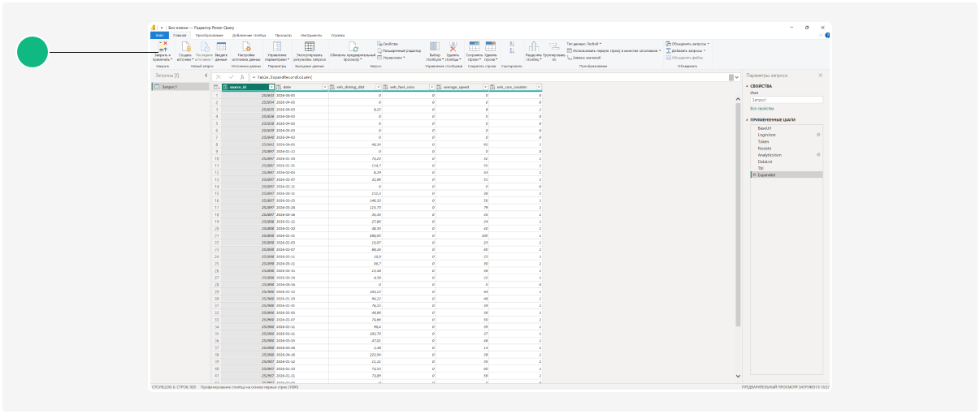Image resolution: width=980 pixels, height=414 pixels.
Task: Open Управление параметрами
Action: coord(277,50)
